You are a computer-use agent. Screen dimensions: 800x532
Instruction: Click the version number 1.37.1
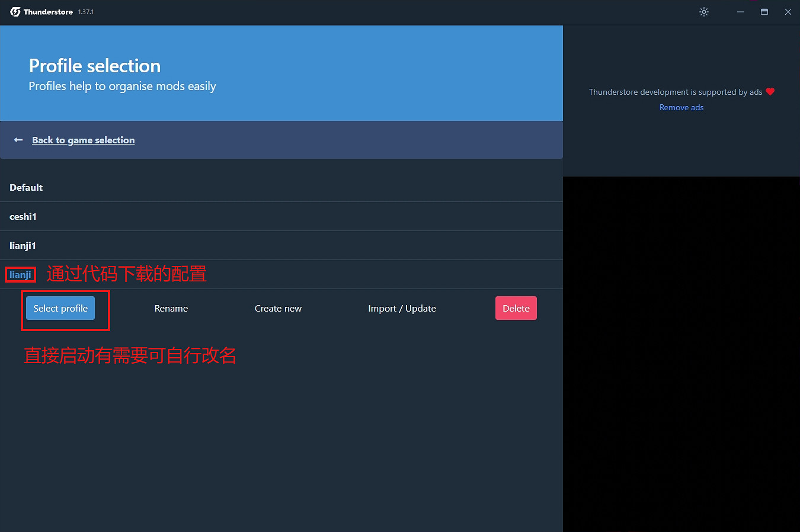pyautogui.click(x=86, y=11)
